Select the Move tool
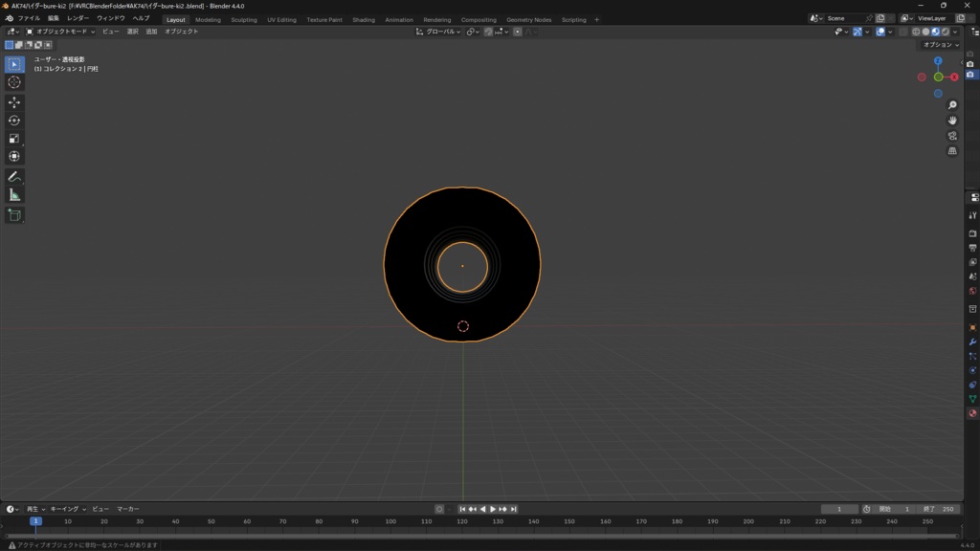Screen dimensions: 980x551 tap(14, 102)
